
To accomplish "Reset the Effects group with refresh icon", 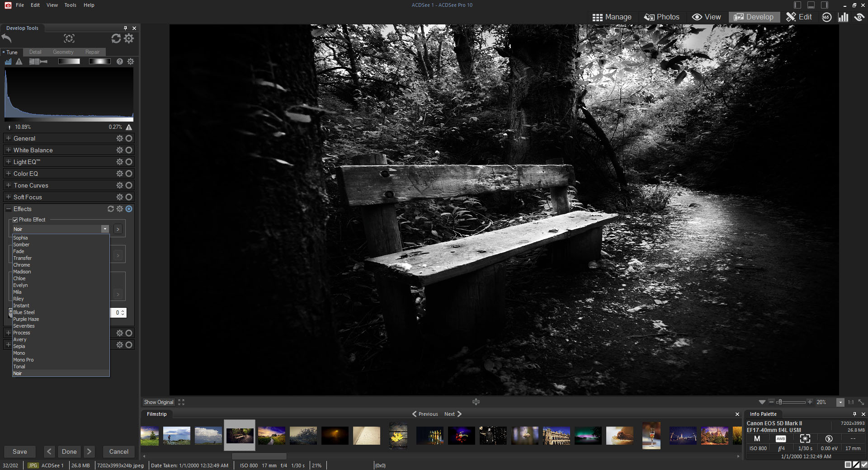I will tap(111, 209).
